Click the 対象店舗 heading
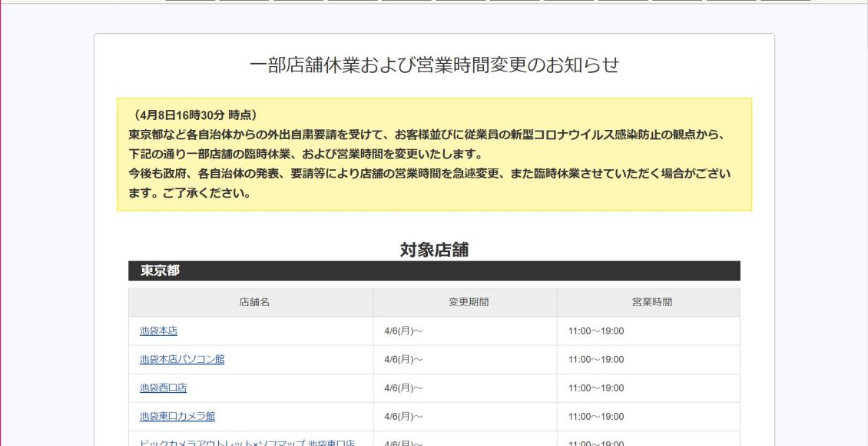 point(434,249)
